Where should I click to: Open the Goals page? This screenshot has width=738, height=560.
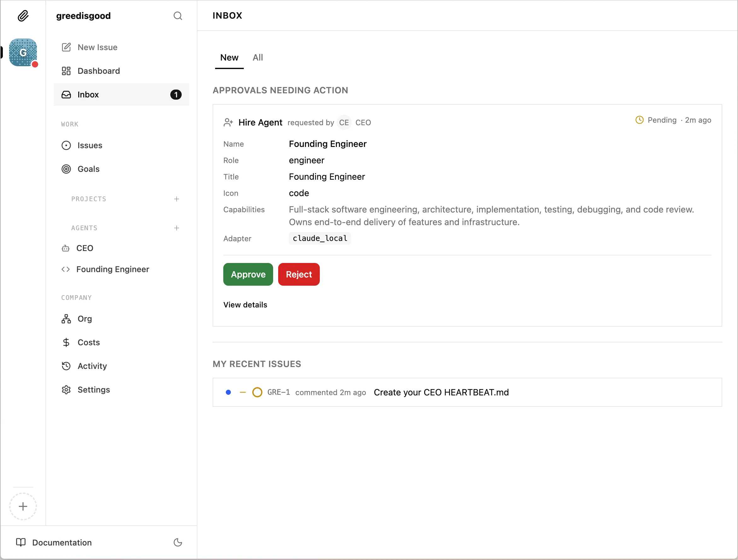tap(88, 169)
